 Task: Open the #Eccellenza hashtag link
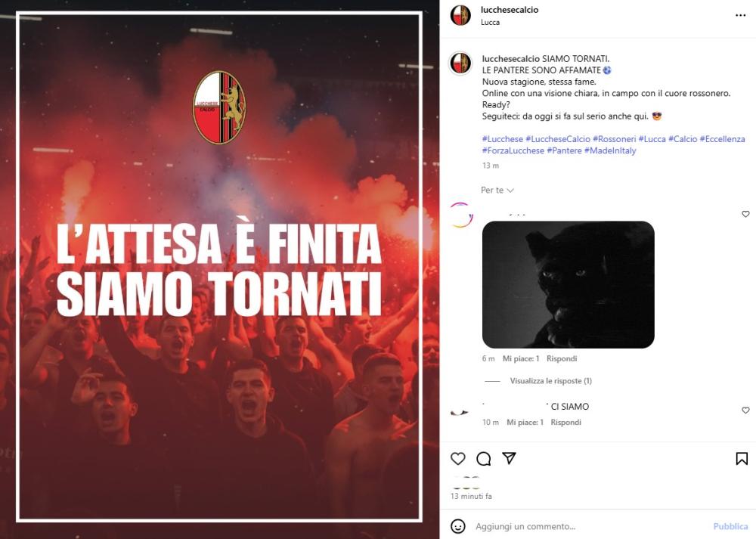click(x=722, y=139)
